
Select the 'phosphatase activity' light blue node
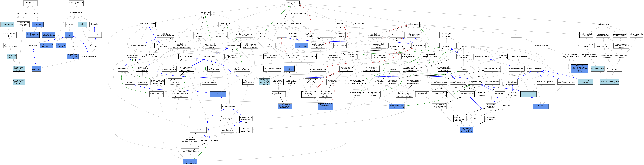12,57
